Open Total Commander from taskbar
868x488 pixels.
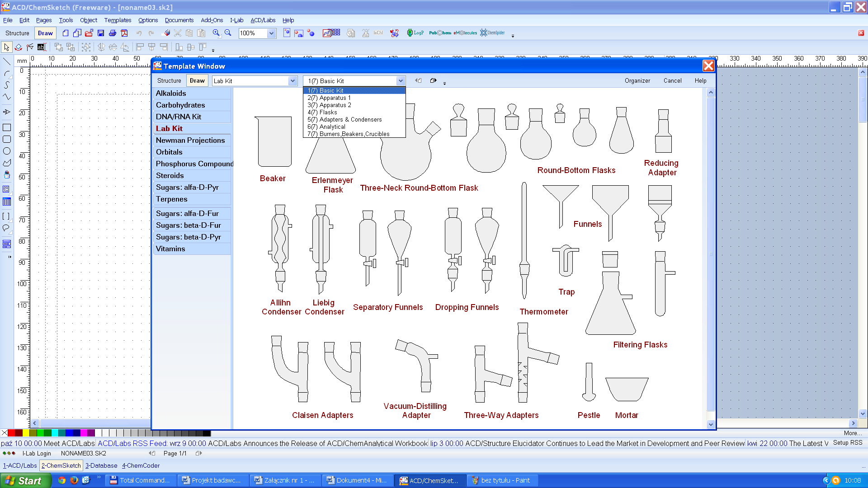click(140, 480)
